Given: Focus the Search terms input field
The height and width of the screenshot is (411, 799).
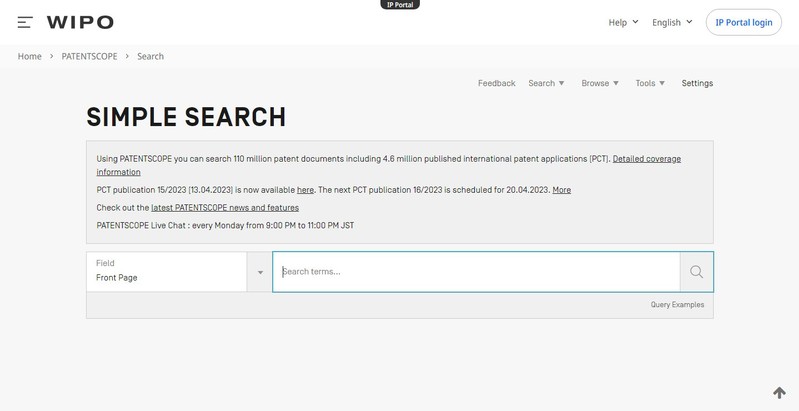Looking at the screenshot, I should (476, 271).
